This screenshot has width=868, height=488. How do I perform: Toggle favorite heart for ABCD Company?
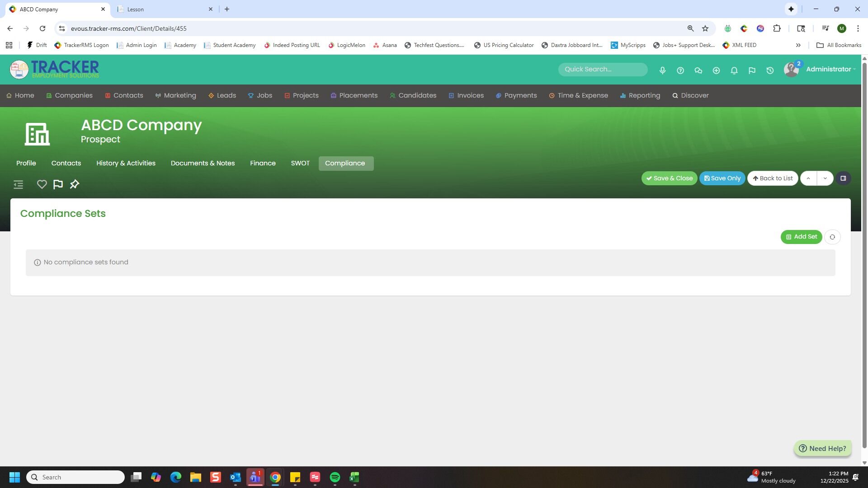(42, 184)
